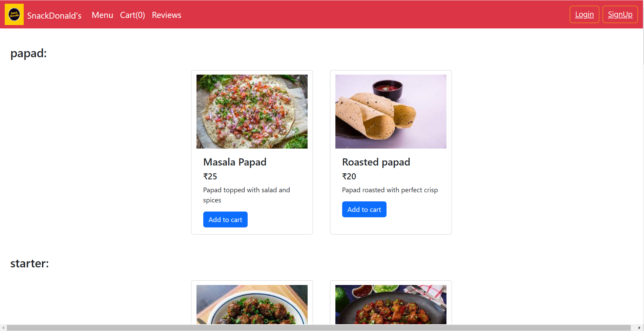Click the SnackDonald's logo icon

14,15
